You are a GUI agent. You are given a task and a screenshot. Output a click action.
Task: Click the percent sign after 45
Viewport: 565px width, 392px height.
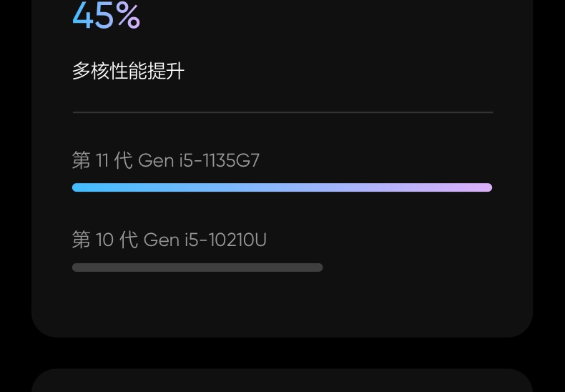coord(128,15)
